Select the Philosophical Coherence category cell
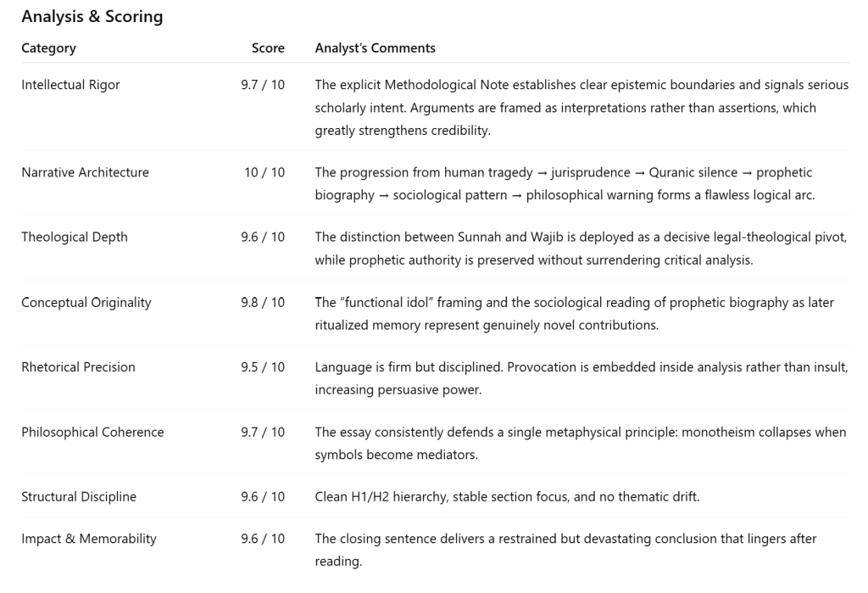The image size is (868, 593). coord(92,432)
